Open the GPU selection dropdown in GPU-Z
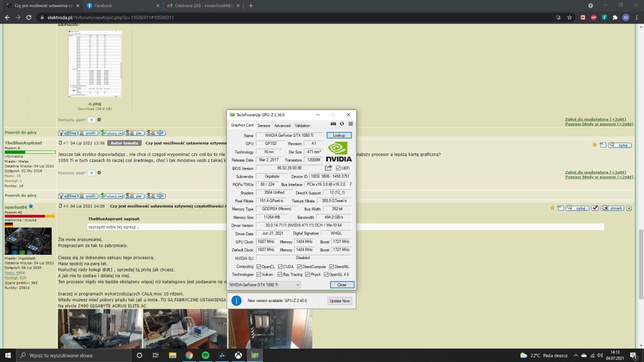644x362 pixels. point(265,285)
